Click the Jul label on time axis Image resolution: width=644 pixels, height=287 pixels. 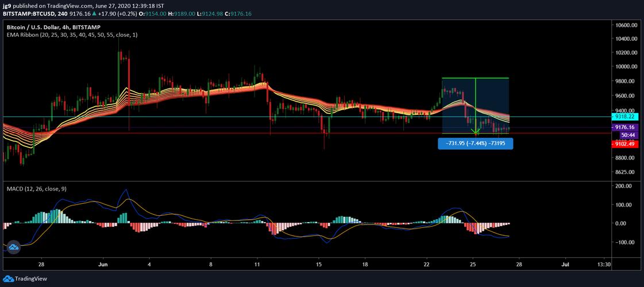pyautogui.click(x=565, y=265)
